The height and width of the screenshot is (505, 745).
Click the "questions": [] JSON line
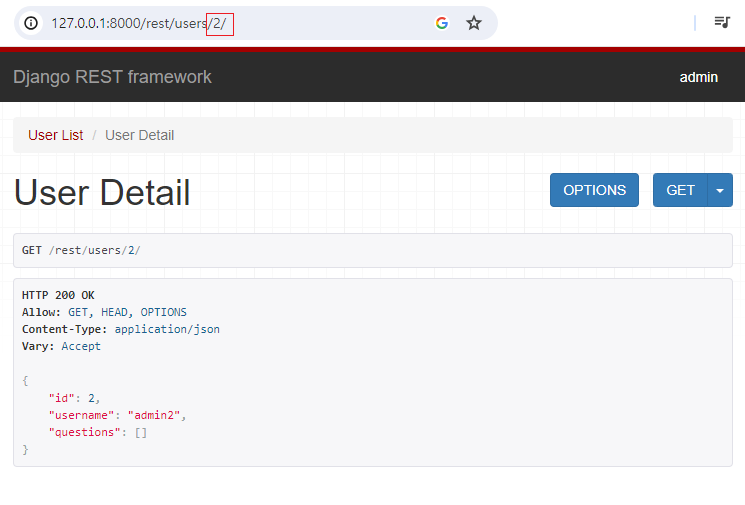(x=97, y=432)
